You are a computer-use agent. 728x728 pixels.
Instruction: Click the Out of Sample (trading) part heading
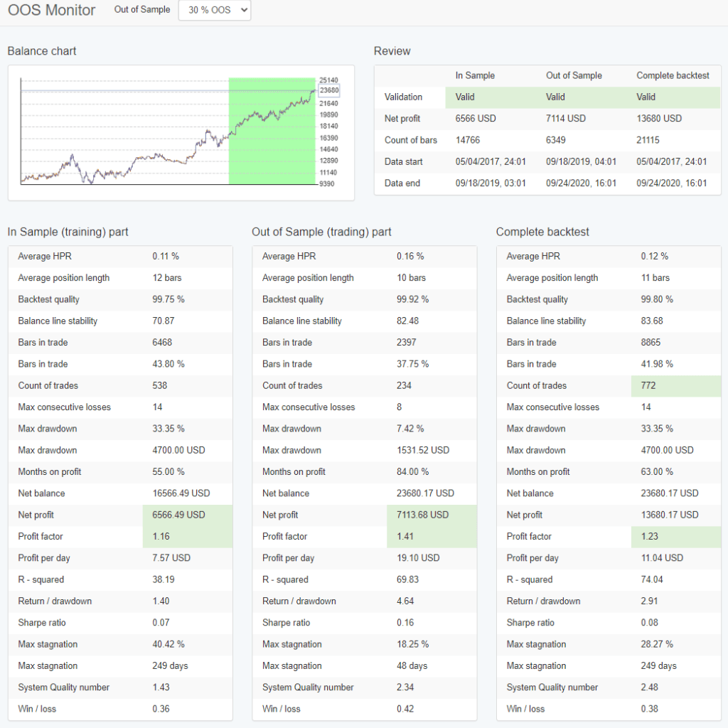pos(321,232)
